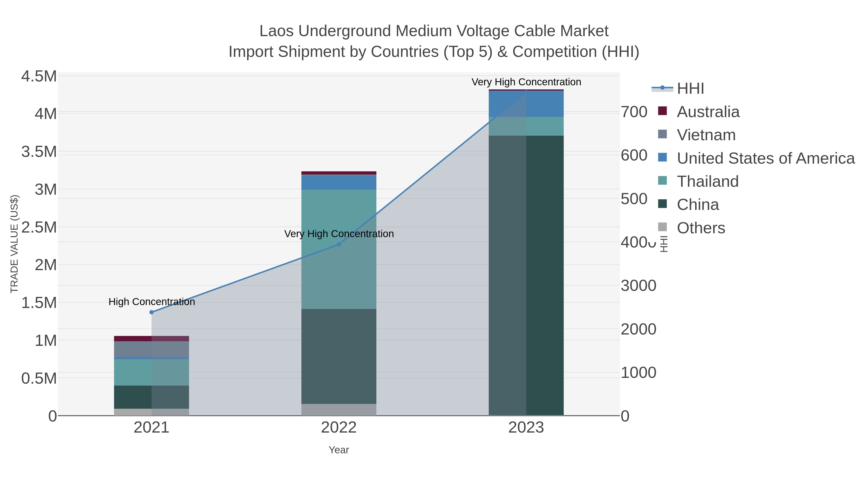Click the 'Very High Concentration' annotation for 2023

[526, 82]
